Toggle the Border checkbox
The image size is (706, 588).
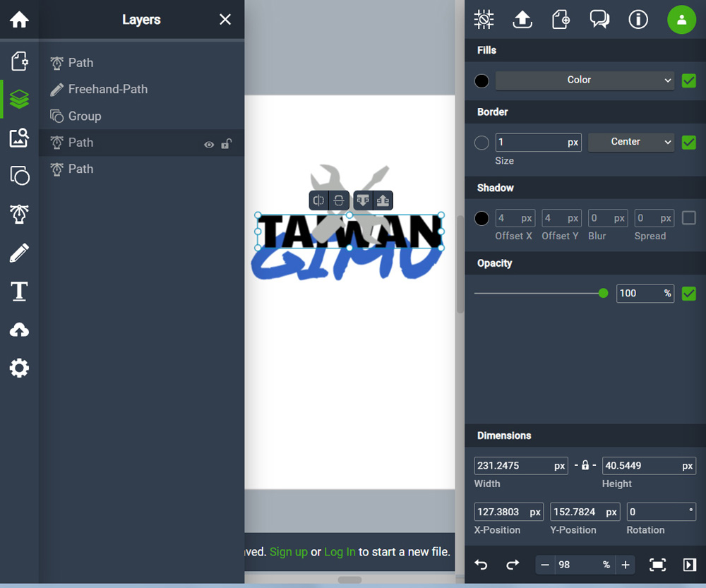click(x=689, y=143)
